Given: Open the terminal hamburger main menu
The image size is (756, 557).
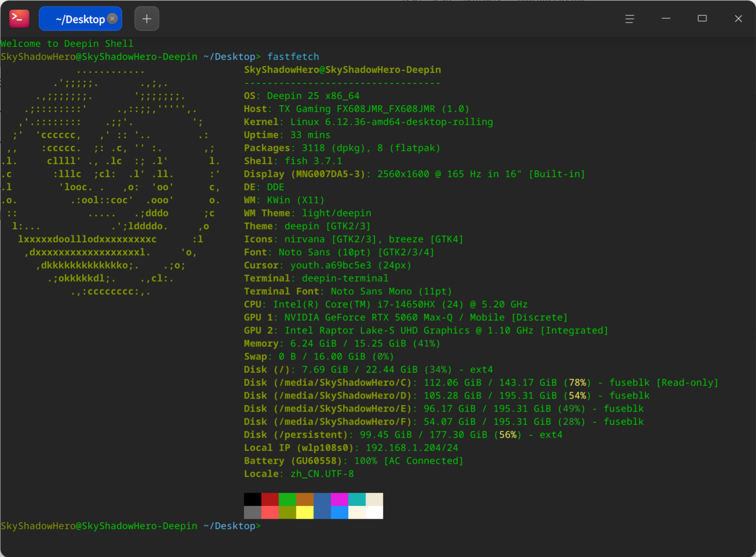Looking at the screenshot, I should [x=629, y=19].
